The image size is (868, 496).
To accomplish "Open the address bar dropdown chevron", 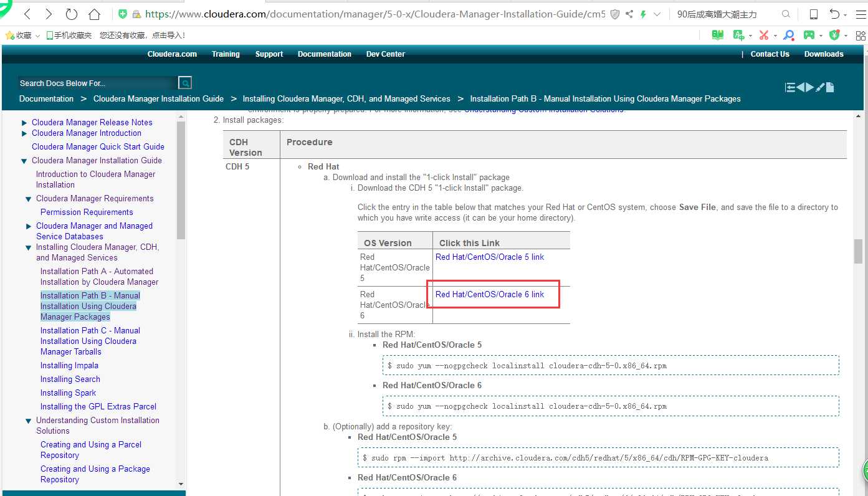I will [657, 14].
